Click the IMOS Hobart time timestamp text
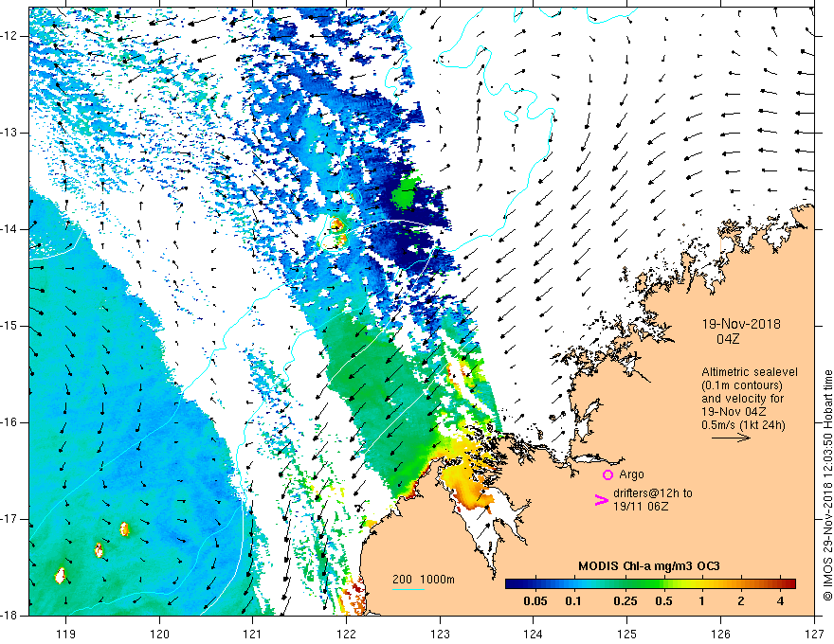 (x=827, y=486)
